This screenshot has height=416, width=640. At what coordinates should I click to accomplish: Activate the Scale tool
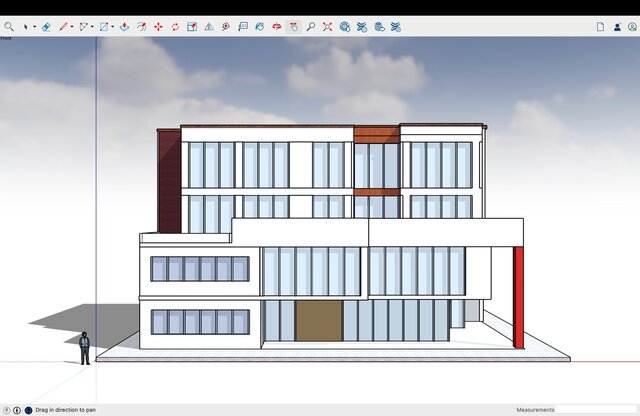pyautogui.click(x=192, y=27)
